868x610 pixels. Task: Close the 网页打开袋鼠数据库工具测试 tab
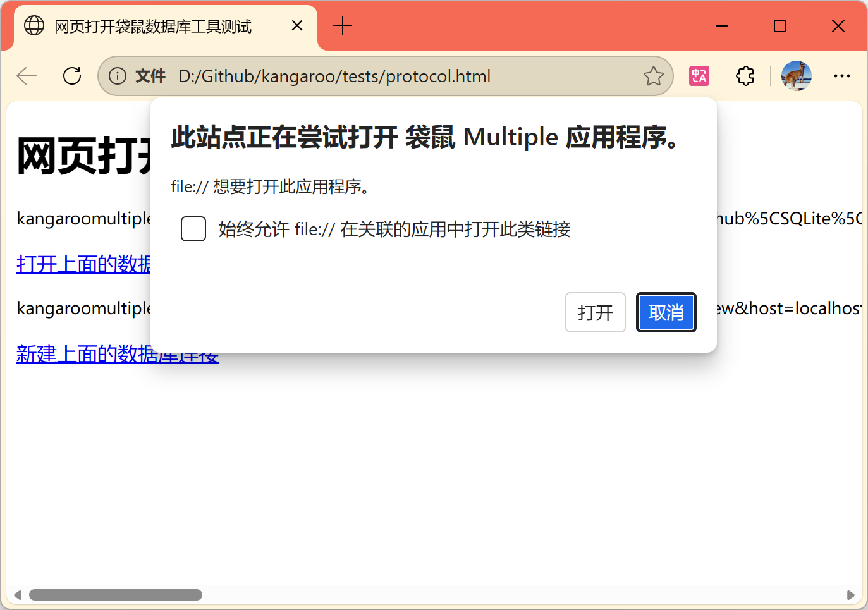click(x=296, y=25)
